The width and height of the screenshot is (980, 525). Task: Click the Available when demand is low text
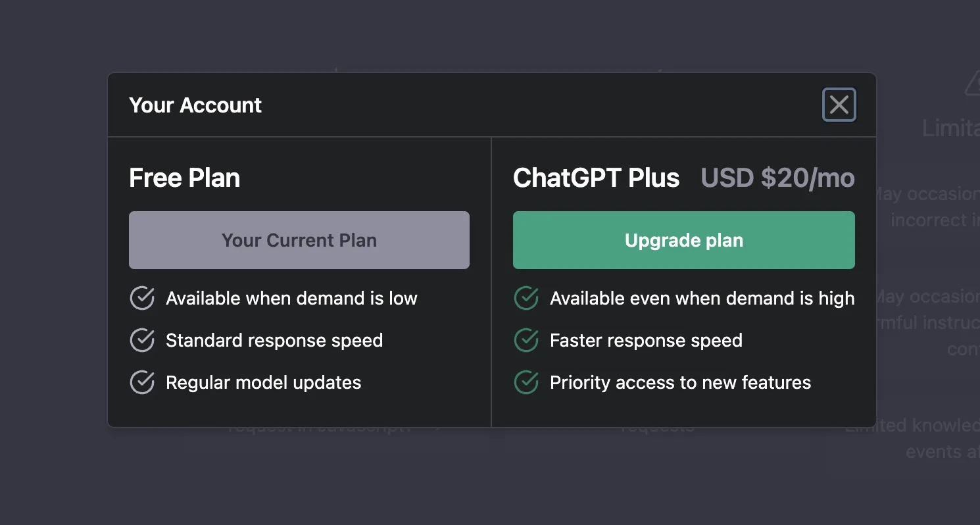(291, 298)
